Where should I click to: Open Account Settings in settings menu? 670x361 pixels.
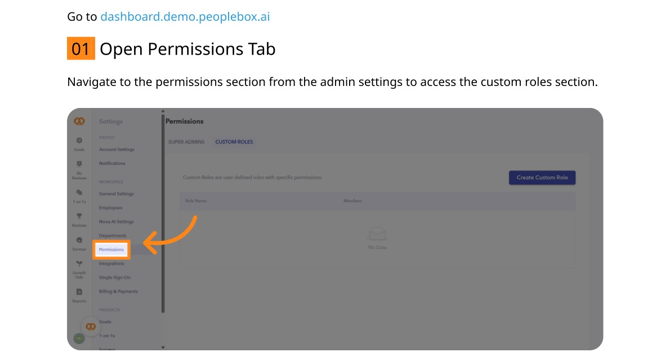117,150
